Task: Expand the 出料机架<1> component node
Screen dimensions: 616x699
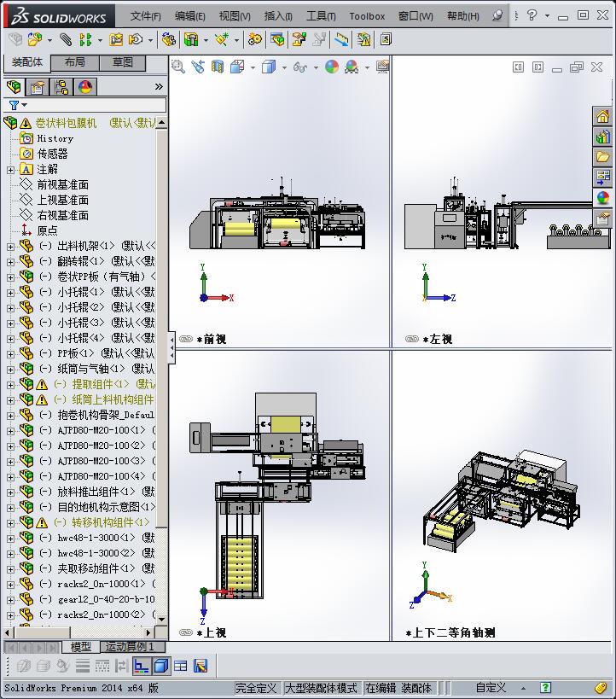Action: click(x=11, y=247)
